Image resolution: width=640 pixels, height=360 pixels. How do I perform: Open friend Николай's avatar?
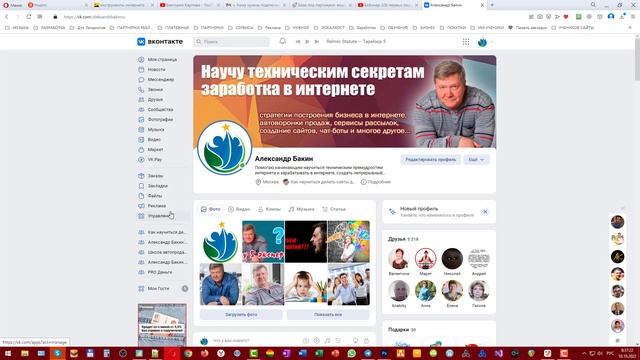pyautogui.click(x=452, y=258)
